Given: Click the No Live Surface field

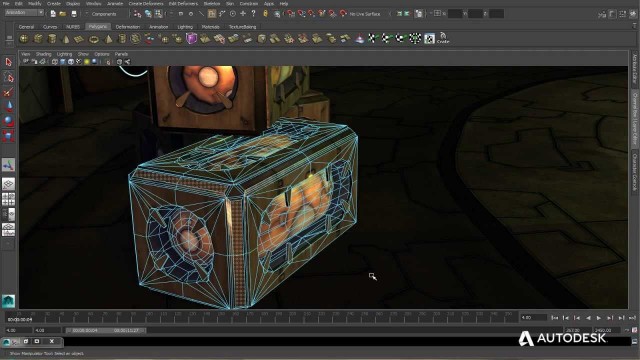Looking at the screenshot, I should [365, 14].
